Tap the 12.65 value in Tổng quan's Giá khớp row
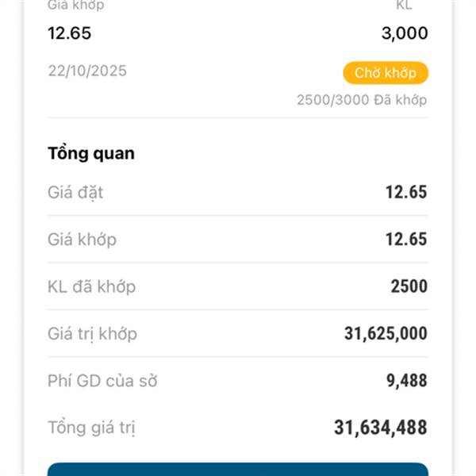Image resolution: width=476 pixels, height=476 pixels. tap(406, 239)
